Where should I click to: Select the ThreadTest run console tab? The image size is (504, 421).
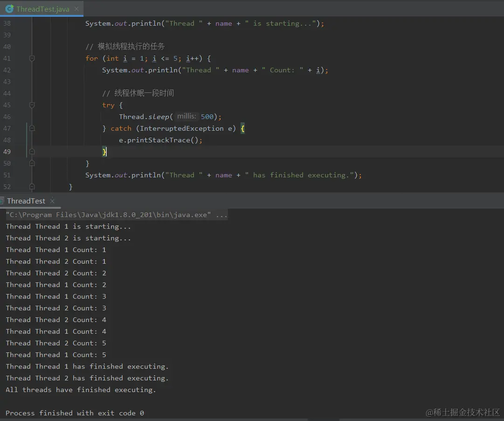(x=26, y=201)
